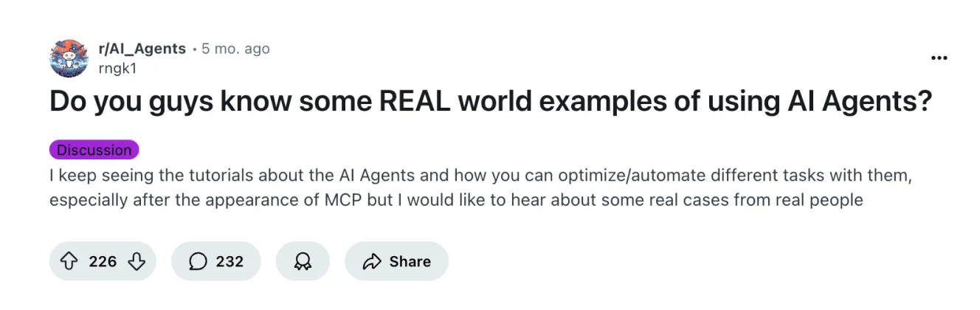Filter by the Discussion flair tag
Viewport: 980px width, 310px height.
click(94, 150)
